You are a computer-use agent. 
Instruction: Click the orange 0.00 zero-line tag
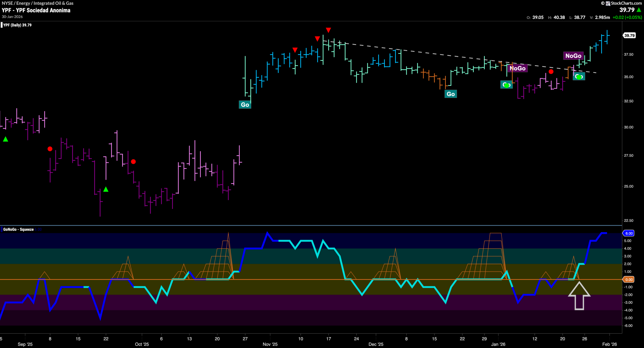pos(628,280)
